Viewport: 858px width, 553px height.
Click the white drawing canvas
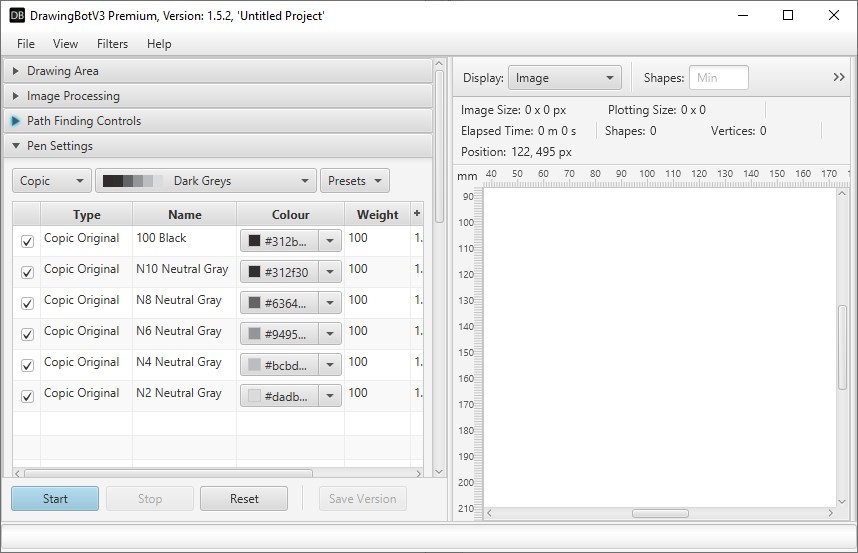pos(660,347)
